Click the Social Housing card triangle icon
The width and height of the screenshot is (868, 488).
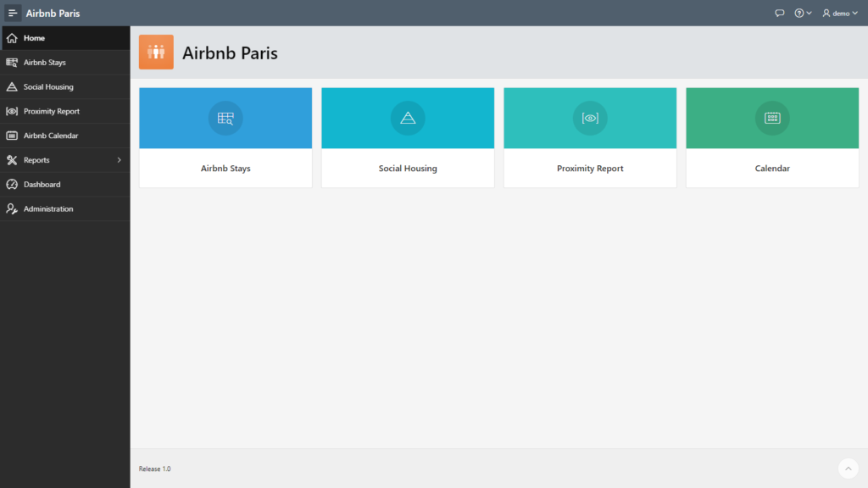pyautogui.click(x=408, y=118)
